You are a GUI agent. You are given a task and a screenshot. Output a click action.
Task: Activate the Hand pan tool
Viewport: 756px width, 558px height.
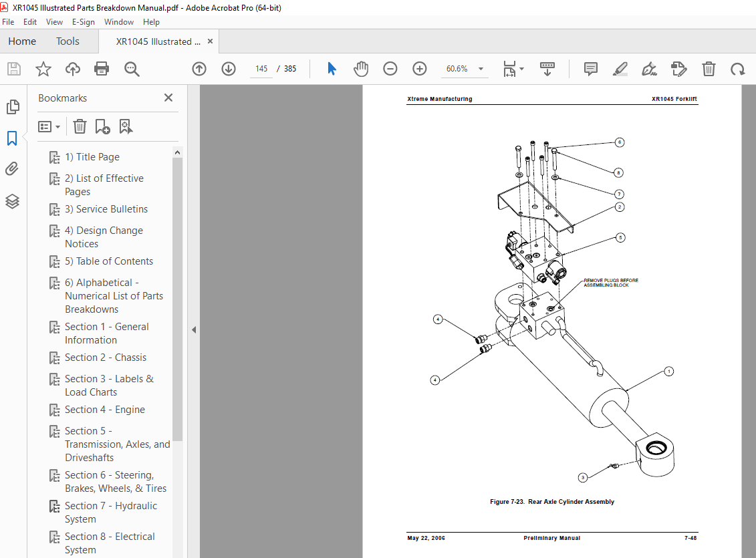(361, 69)
